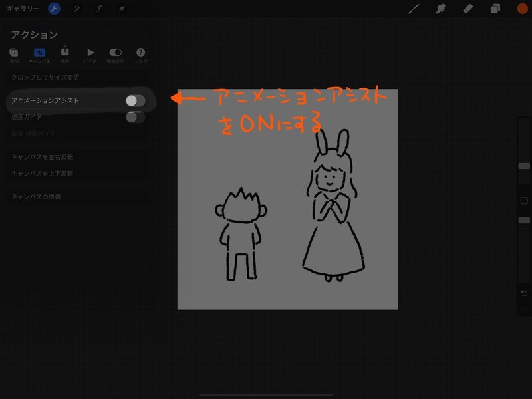Tap the undo arrow in sidebar

pyautogui.click(x=524, y=293)
